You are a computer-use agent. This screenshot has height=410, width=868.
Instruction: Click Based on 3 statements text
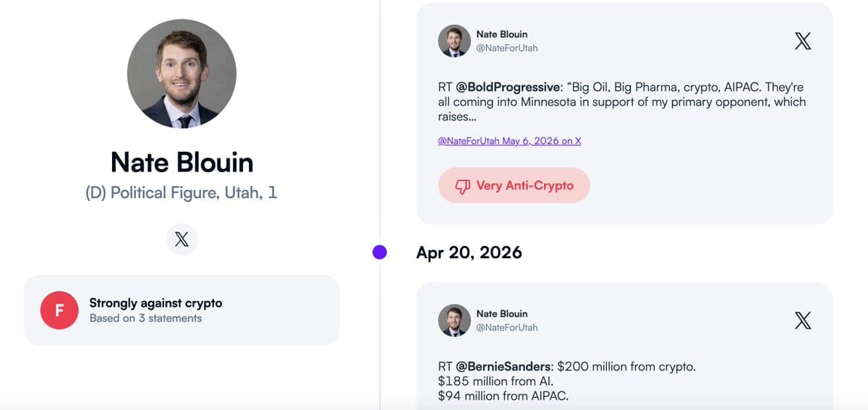click(145, 318)
